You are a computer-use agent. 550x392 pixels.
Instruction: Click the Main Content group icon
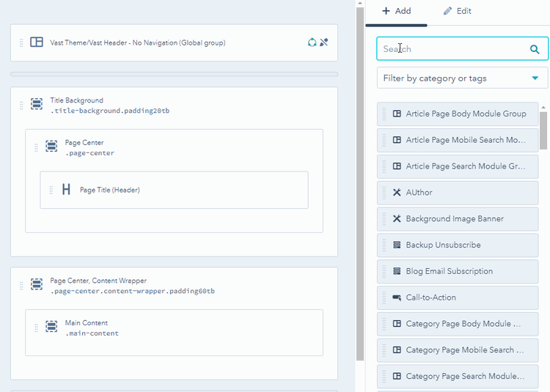point(51,327)
